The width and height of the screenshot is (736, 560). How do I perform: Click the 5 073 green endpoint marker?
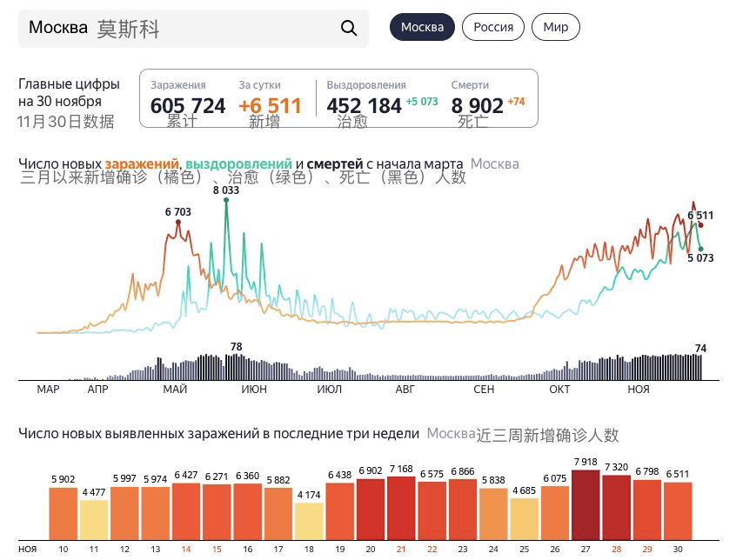coord(700,250)
